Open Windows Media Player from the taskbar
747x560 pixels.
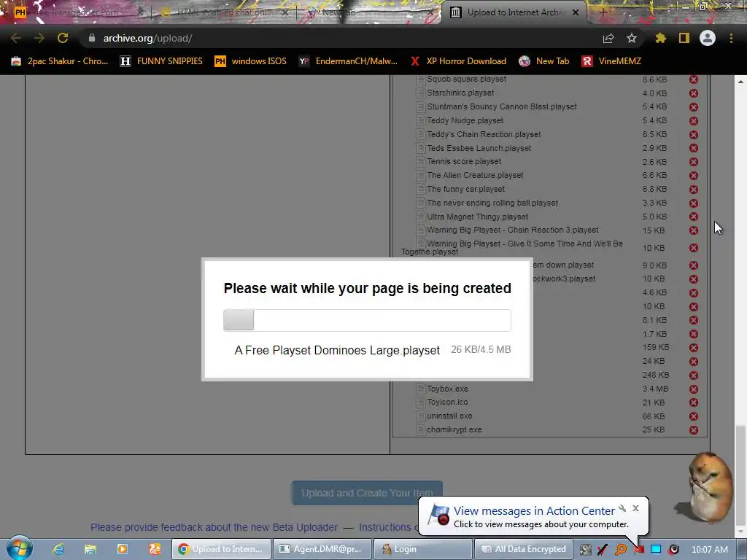tap(123, 549)
